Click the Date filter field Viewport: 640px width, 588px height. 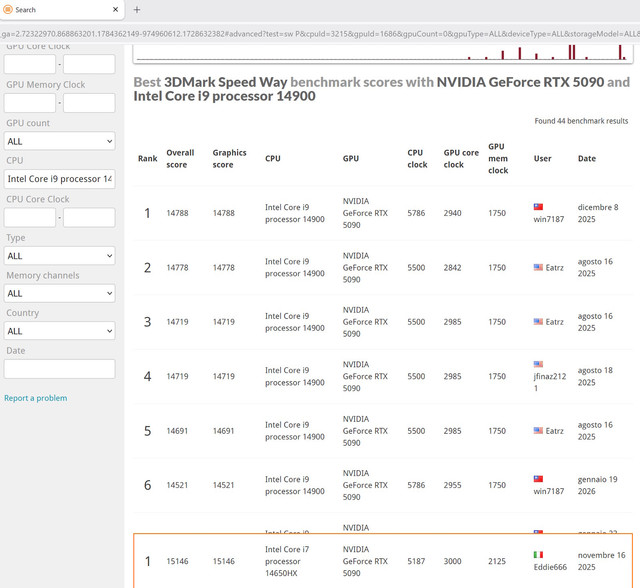tap(60, 369)
